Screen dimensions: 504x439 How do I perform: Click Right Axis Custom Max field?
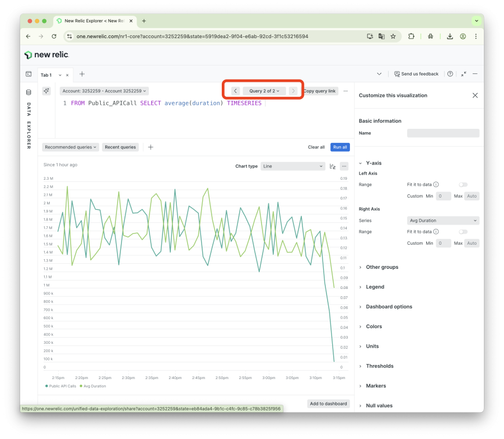(472, 243)
